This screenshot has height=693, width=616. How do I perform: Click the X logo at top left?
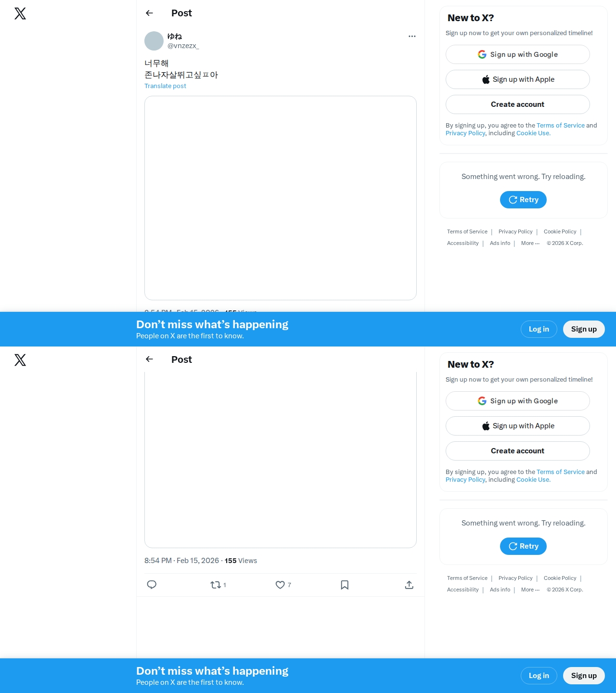coord(20,13)
